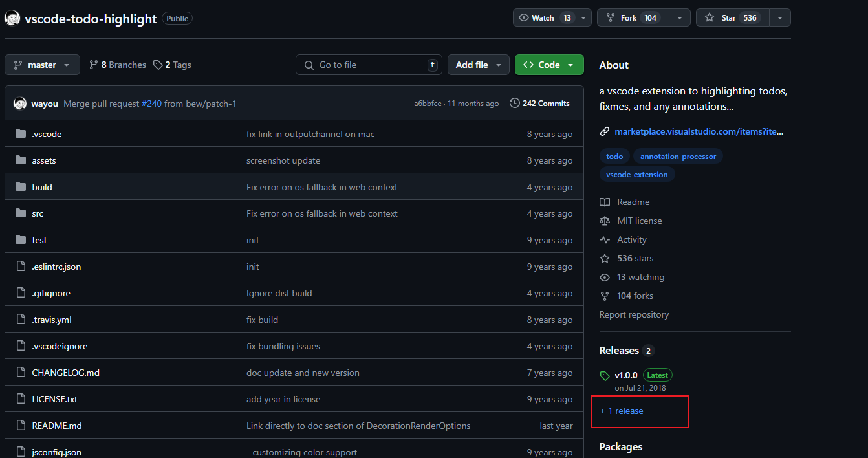Click the commit author avatar for wayou
This screenshot has width=868, height=458.
coord(20,104)
